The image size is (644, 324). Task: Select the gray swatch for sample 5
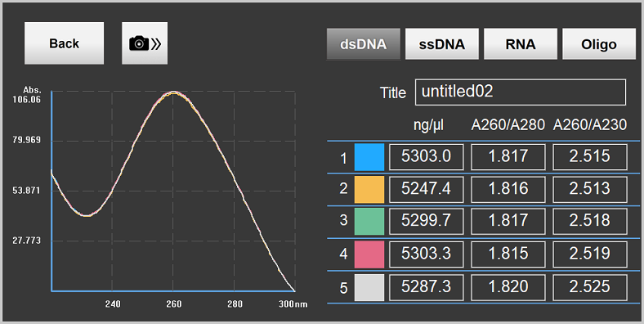click(369, 287)
